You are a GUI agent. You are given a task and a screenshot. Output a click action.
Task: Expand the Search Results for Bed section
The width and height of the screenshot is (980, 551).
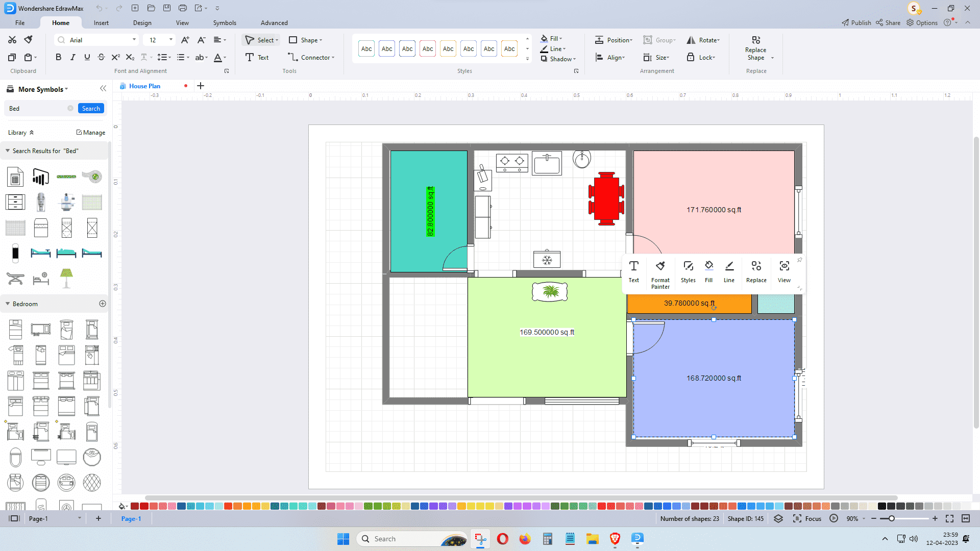[x=8, y=150]
